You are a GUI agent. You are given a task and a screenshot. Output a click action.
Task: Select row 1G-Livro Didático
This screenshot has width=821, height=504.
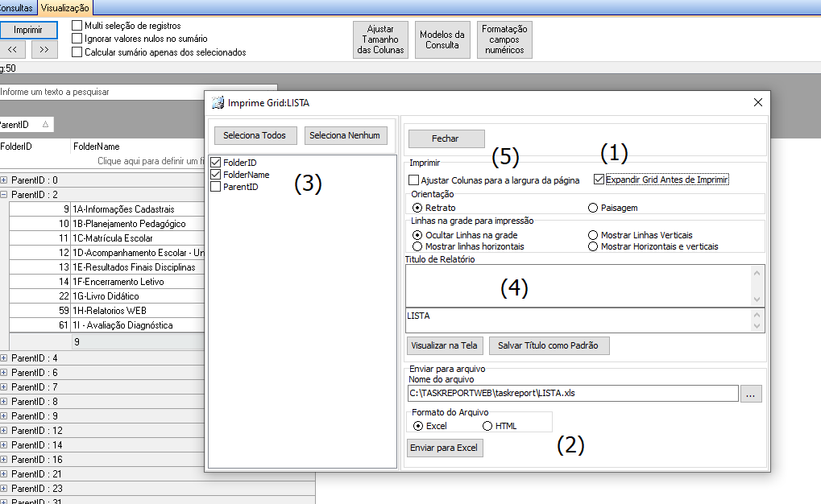tap(107, 296)
